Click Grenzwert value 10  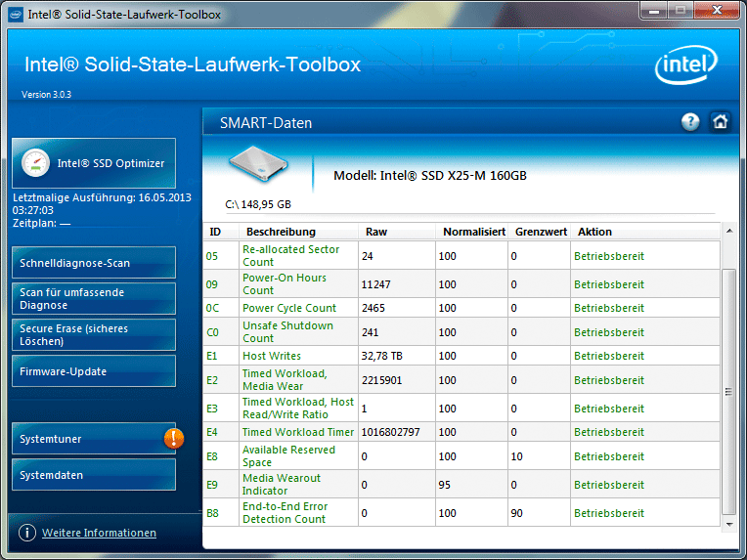tap(516, 456)
